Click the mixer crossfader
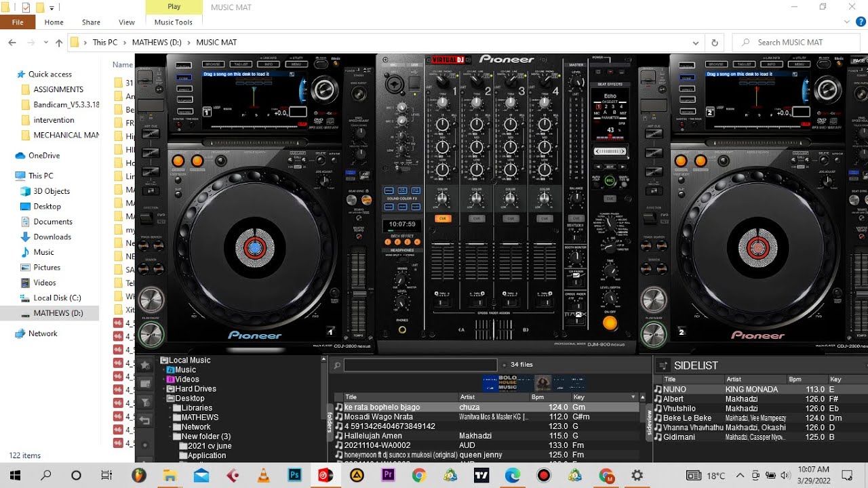Viewport: 868px width, 488px height. click(492, 329)
